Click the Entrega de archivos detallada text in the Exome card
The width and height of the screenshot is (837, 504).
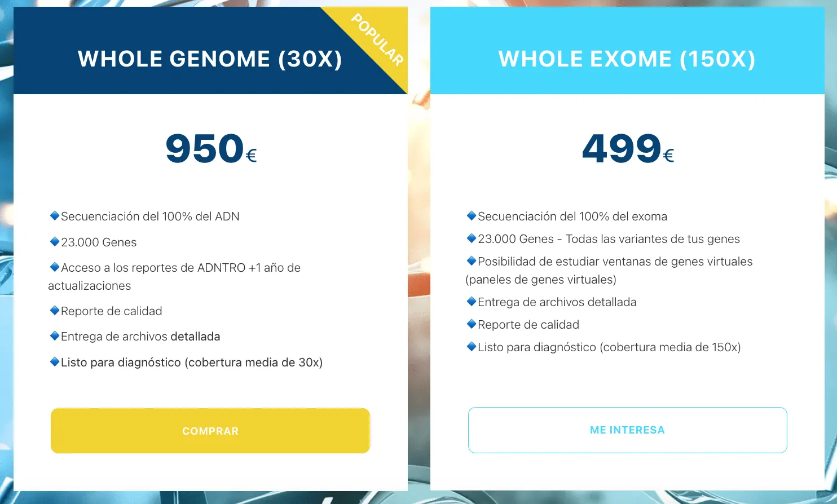click(557, 302)
